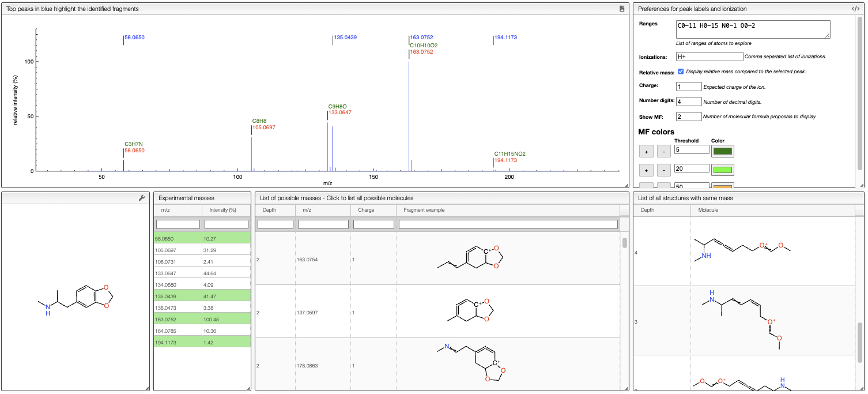Screen dimensions: 868x394
Task: Open the wrench settings of the molecule panel
Action: click(x=142, y=198)
